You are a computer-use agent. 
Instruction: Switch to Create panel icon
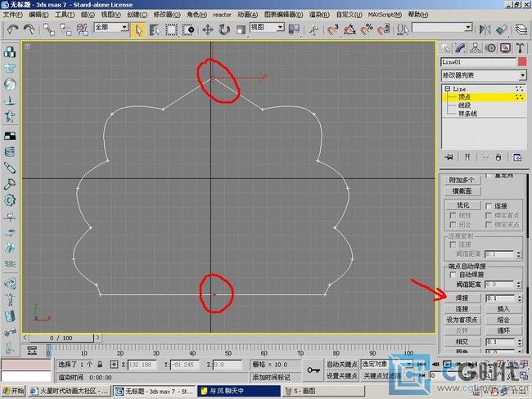click(446, 48)
